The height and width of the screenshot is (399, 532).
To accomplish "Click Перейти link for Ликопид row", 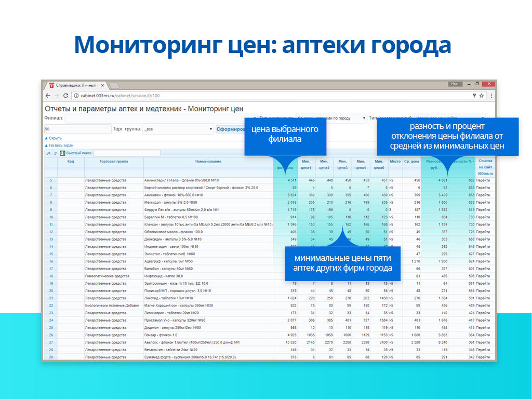I will (x=483, y=298).
